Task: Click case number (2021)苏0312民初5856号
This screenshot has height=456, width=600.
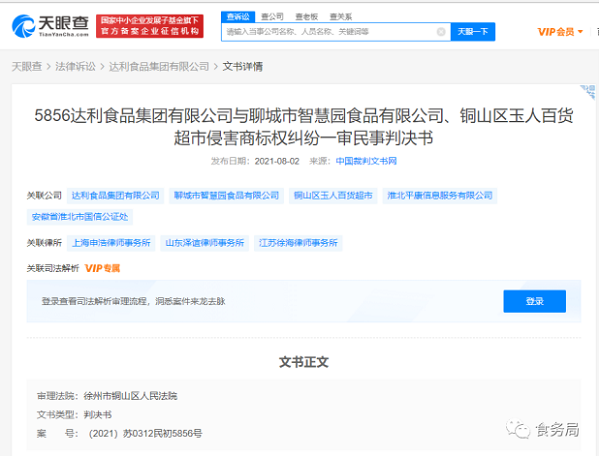Action: pos(145,433)
